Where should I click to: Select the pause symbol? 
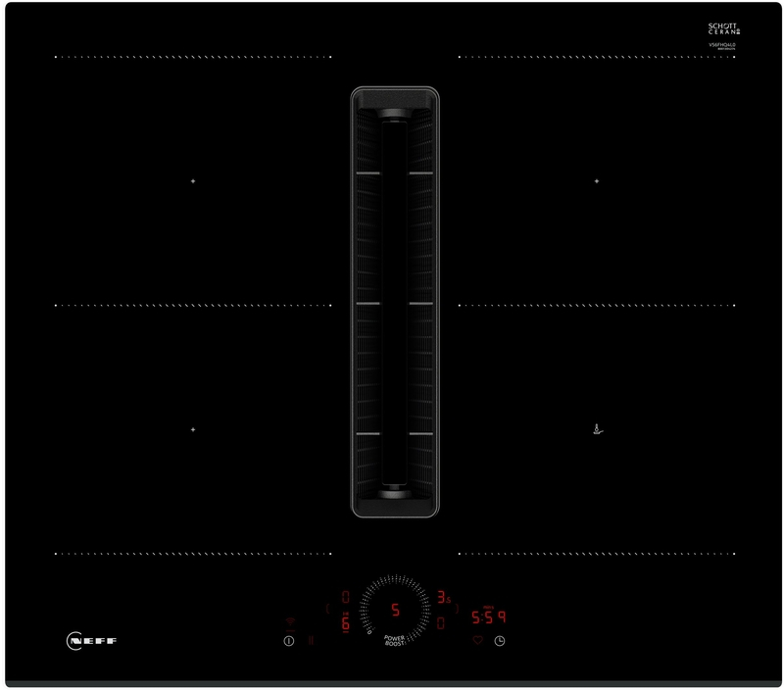point(312,640)
